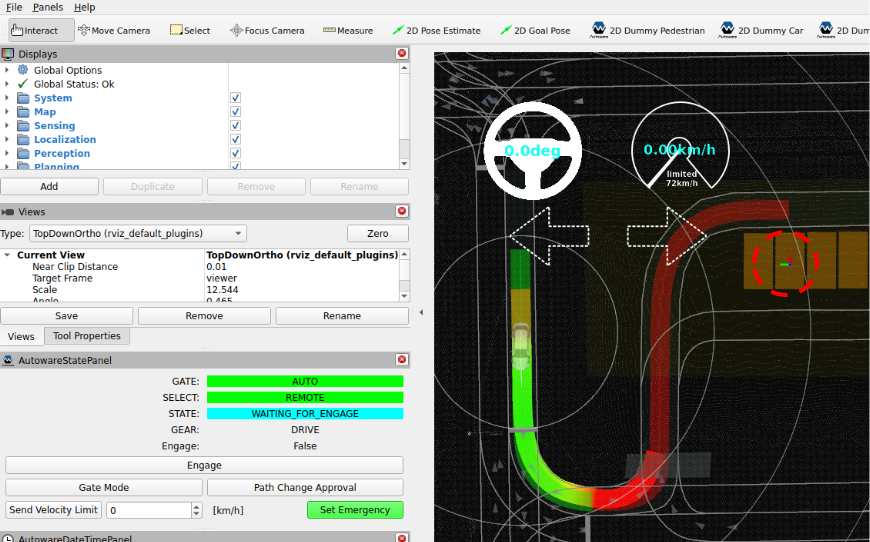Close the AutowareStatePanel
Image resolution: width=870 pixels, height=542 pixels.
tap(402, 360)
